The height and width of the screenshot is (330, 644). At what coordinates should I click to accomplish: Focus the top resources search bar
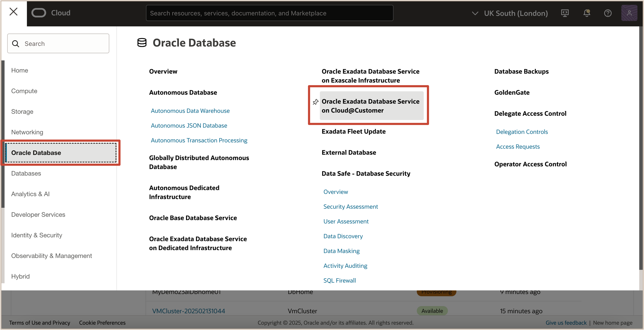(x=269, y=13)
